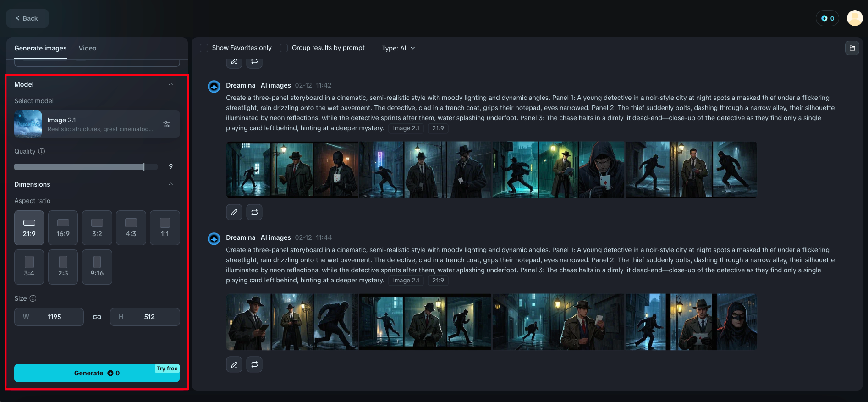Click the 11:44 prompt description text
Screen dimensions: 868x402
point(530,265)
